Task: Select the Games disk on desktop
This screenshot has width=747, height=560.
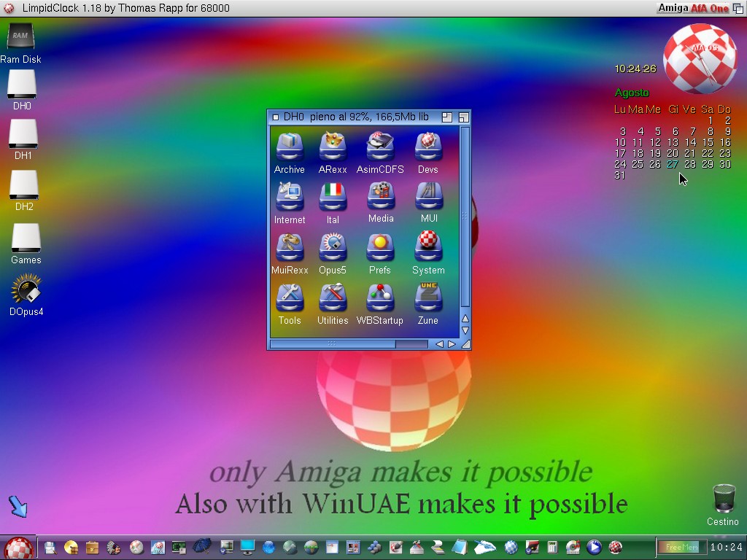Action: click(26, 238)
